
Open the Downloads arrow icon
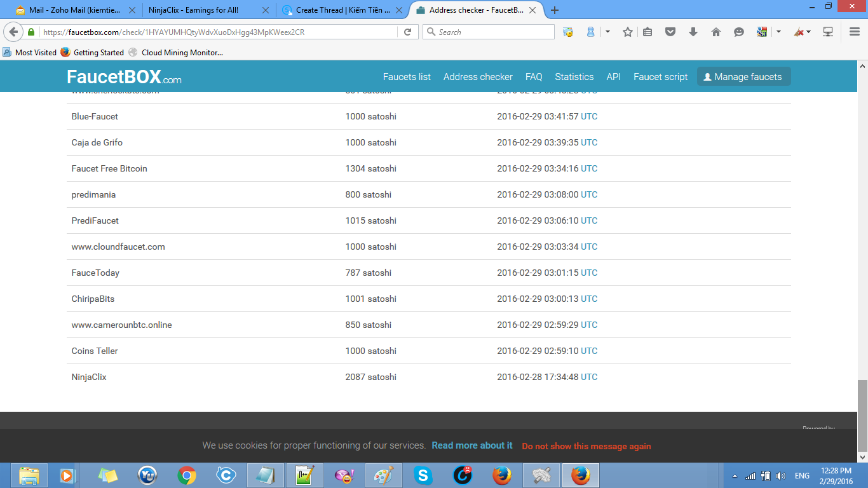pos(693,32)
